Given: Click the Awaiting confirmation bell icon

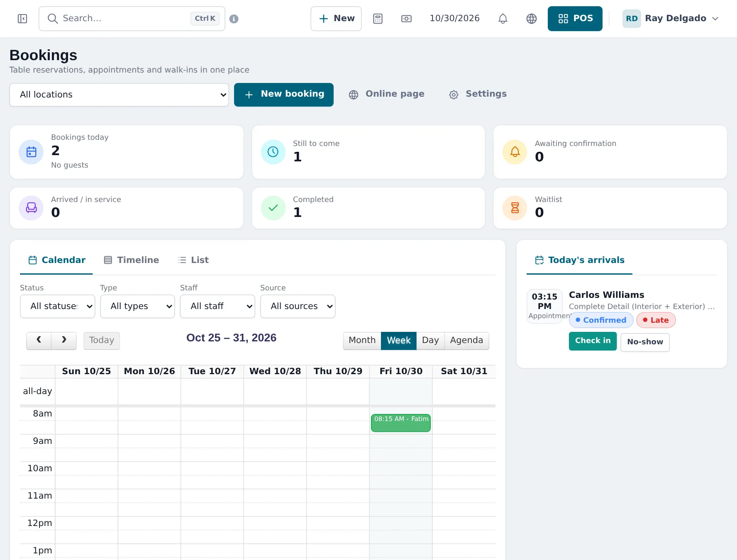Looking at the screenshot, I should [515, 152].
